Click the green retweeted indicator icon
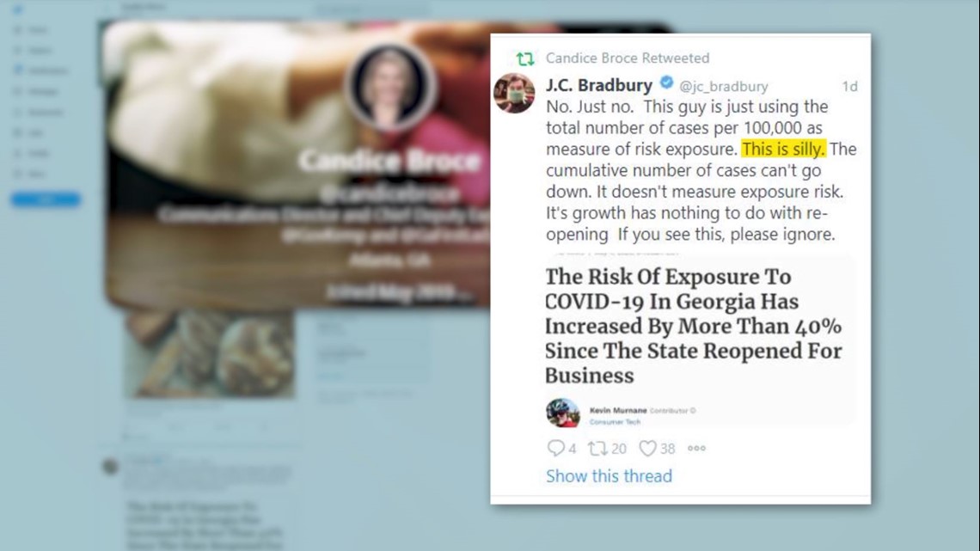Screen dimensions: 980x551 tap(525, 58)
